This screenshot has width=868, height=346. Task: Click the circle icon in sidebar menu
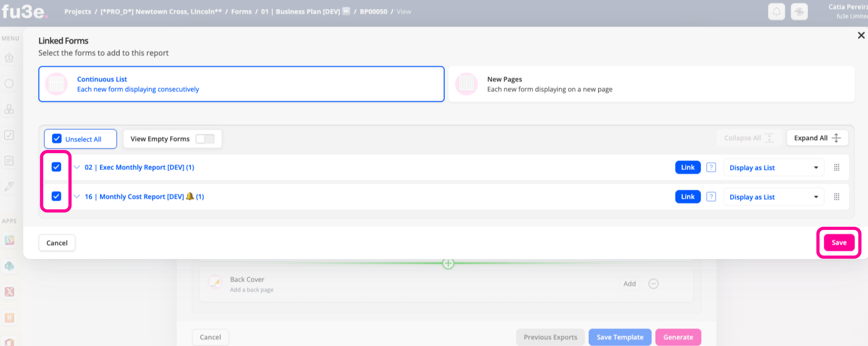click(9, 84)
